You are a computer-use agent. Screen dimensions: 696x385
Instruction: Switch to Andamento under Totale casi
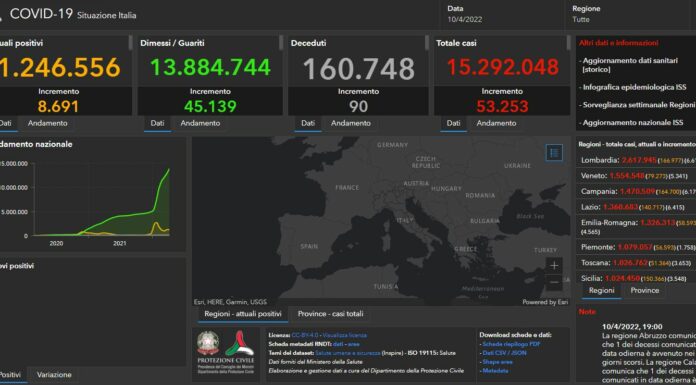click(496, 123)
